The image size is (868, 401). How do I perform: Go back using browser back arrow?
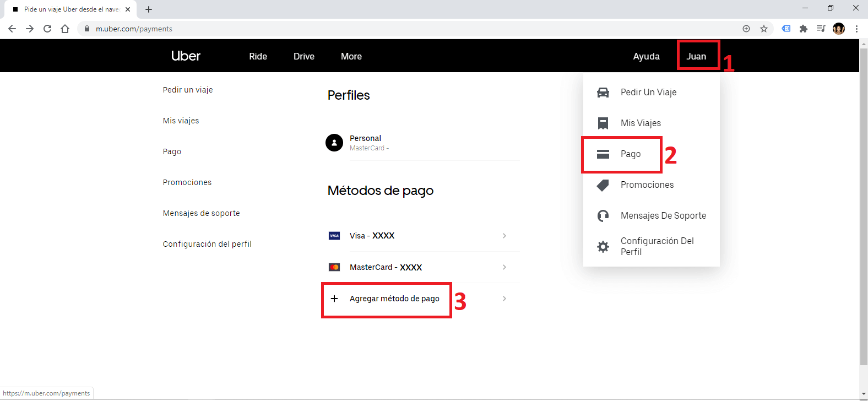(12, 29)
